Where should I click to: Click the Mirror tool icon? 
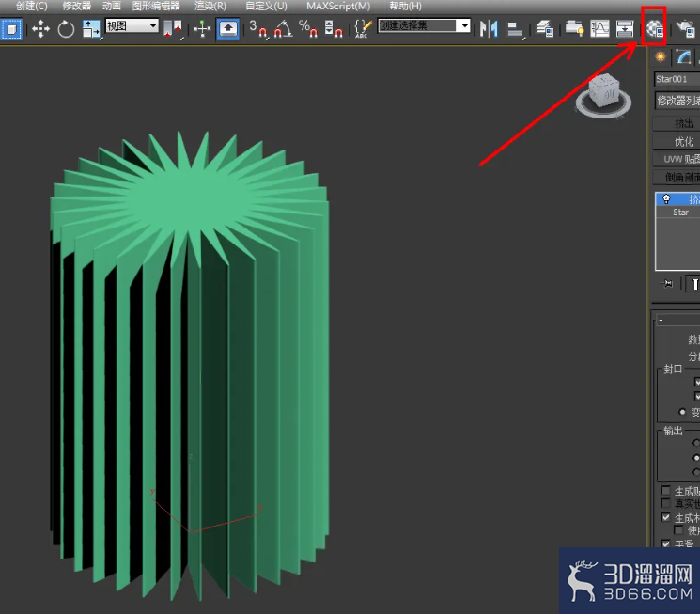pyautogui.click(x=489, y=29)
